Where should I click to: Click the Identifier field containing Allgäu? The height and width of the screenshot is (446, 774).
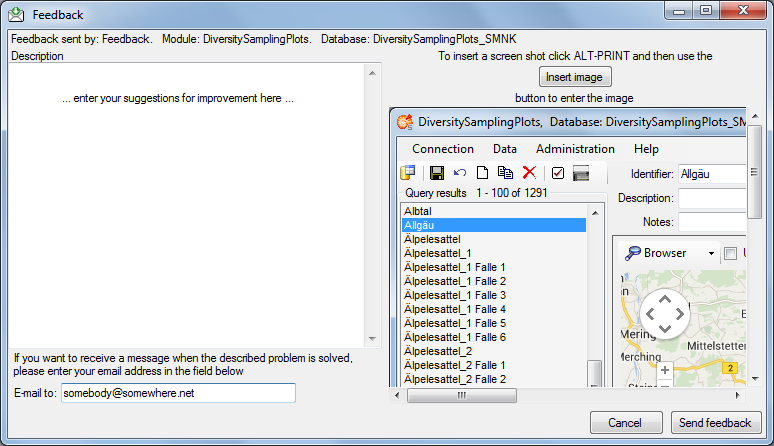point(712,174)
